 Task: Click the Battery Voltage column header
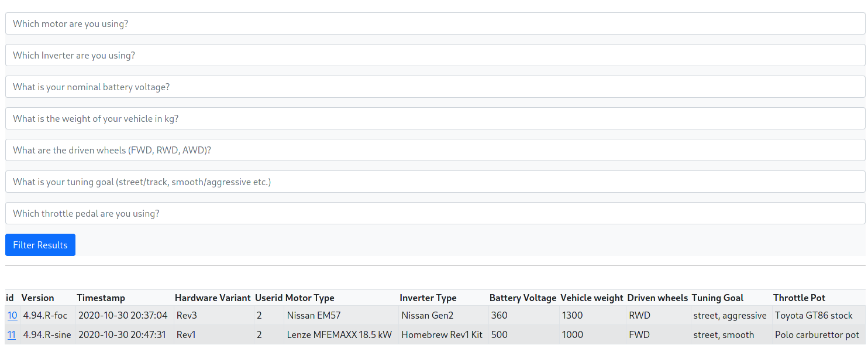pos(522,298)
